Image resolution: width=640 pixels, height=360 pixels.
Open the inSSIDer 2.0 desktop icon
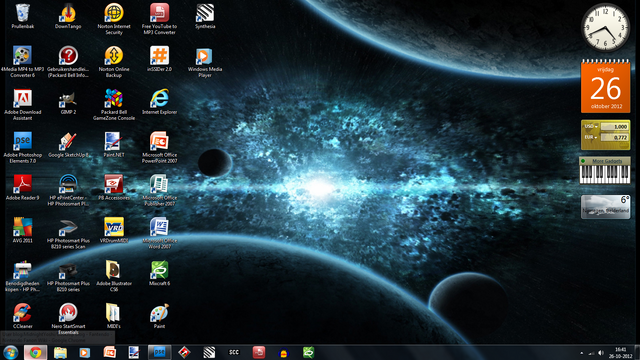tap(159, 59)
